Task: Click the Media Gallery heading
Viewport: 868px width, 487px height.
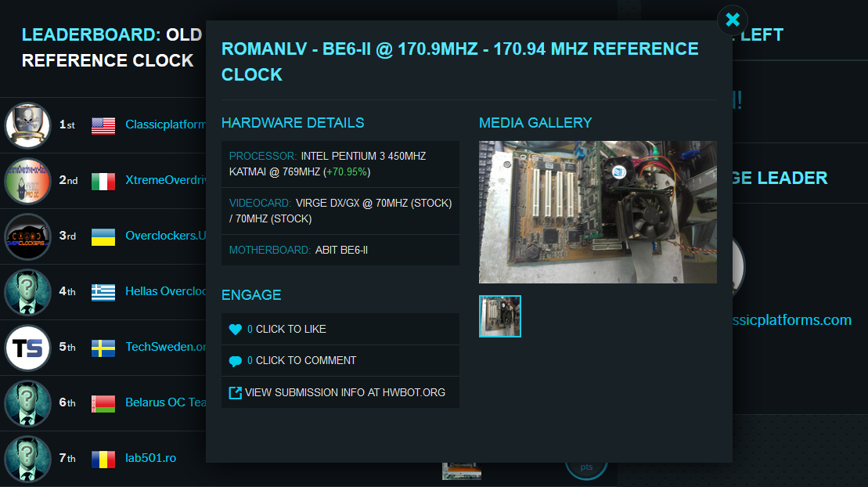Action: 535,123
